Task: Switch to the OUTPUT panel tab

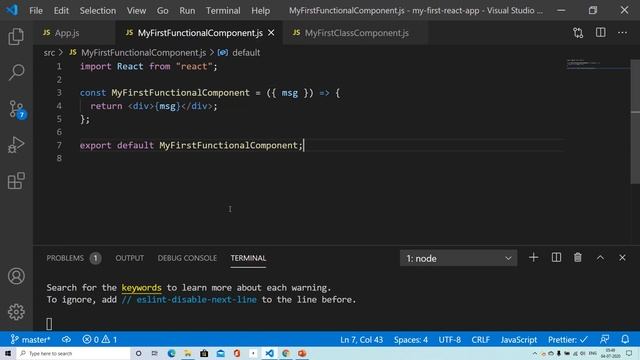Action: click(129, 258)
